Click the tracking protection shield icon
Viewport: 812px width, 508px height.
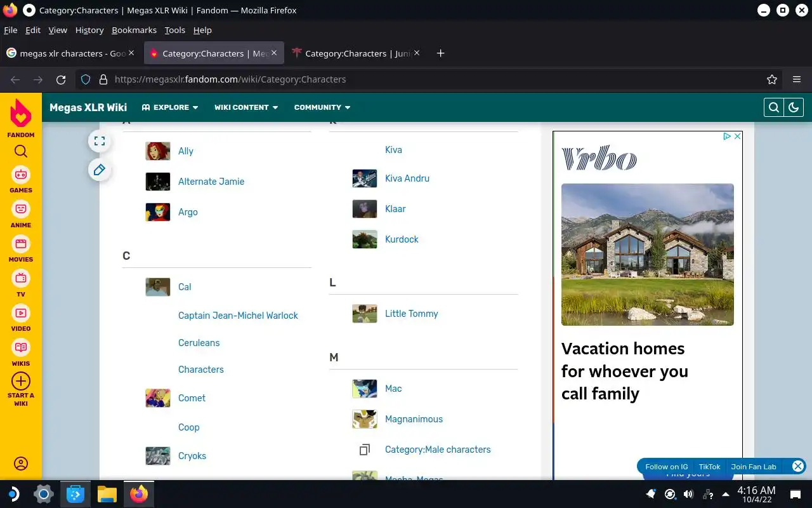(86, 79)
